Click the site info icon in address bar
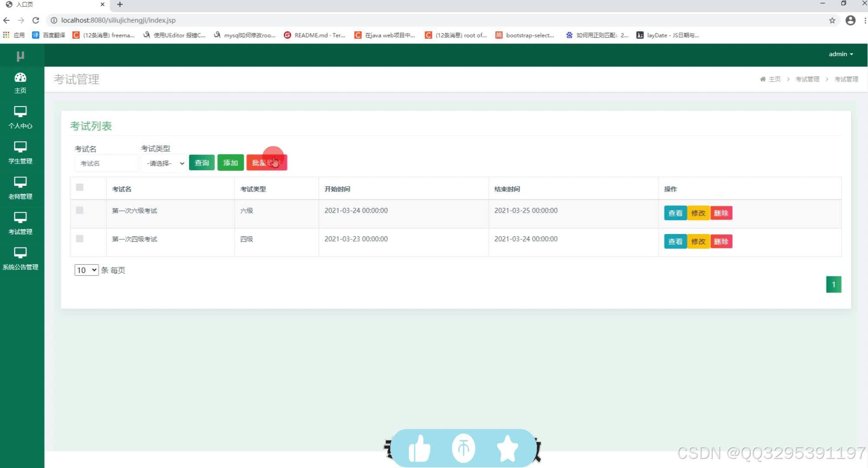 tap(54, 20)
